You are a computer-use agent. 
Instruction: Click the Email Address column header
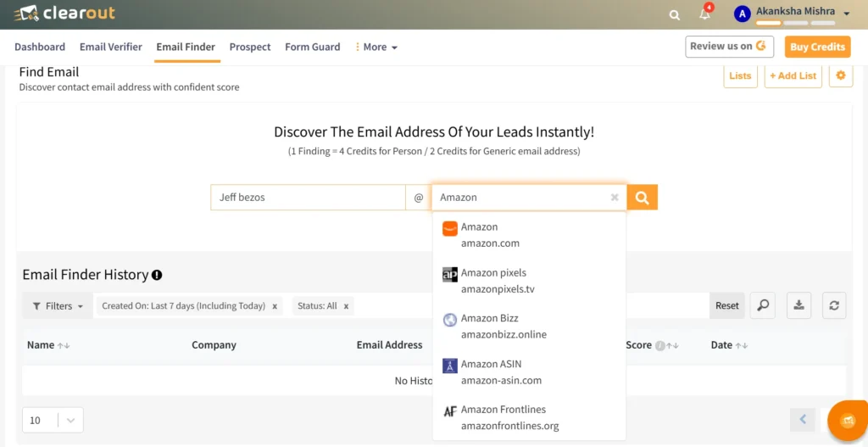click(x=389, y=345)
